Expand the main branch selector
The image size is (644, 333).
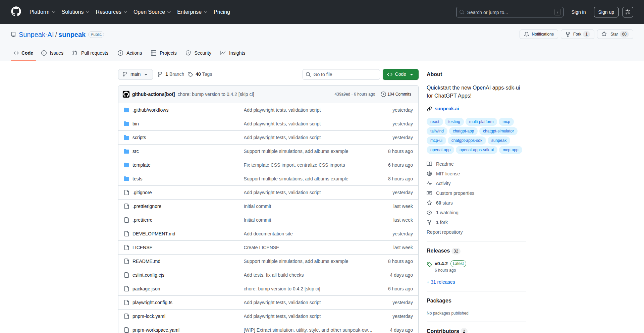[135, 74]
